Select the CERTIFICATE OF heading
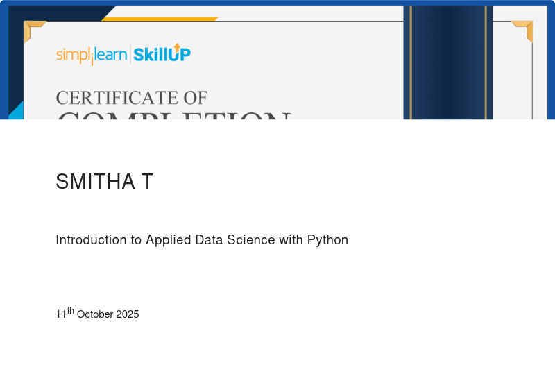 click(131, 98)
